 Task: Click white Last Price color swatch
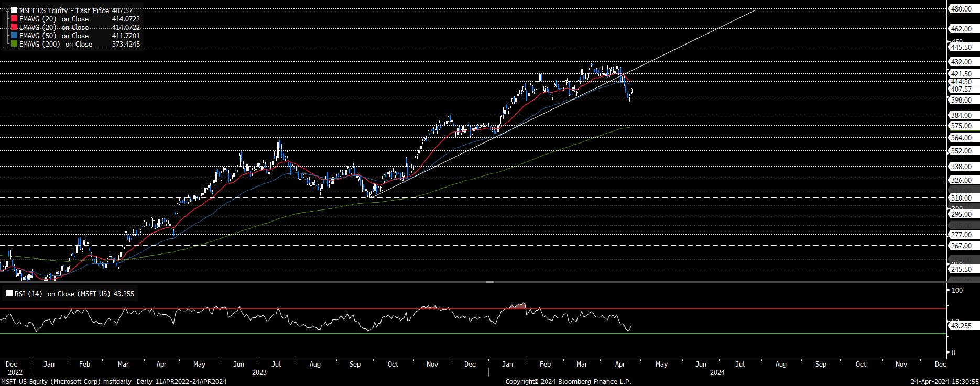pos(14,10)
